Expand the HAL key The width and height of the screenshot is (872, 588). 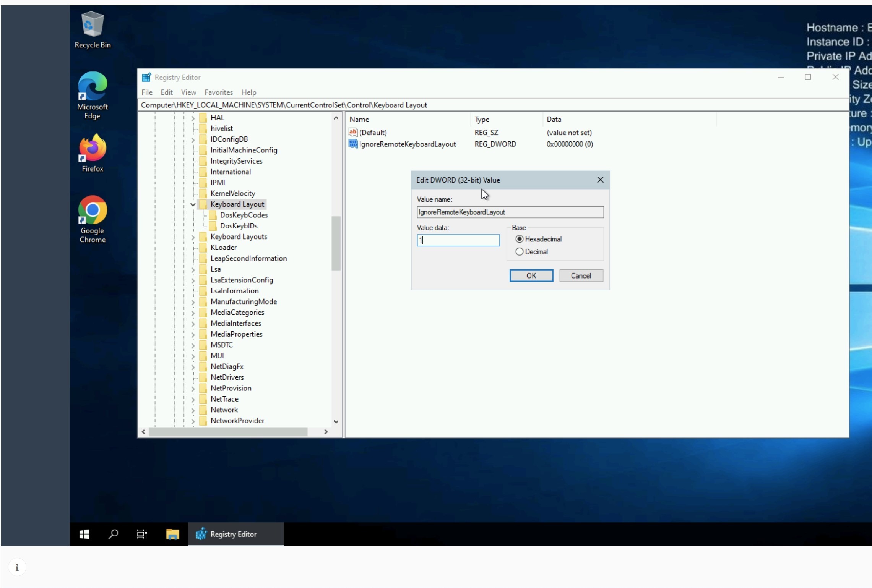coord(193,118)
